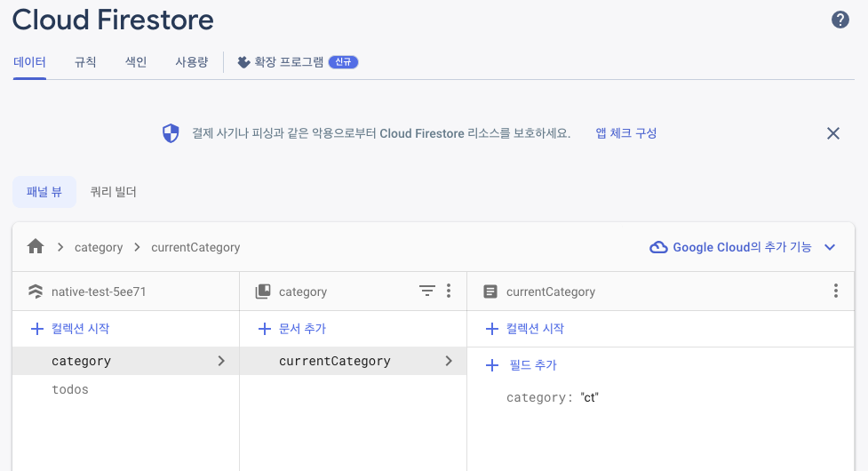This screenshot has width=868, height=471.
Task: Expand the category row chevron
Action: (x=221, y=361)
